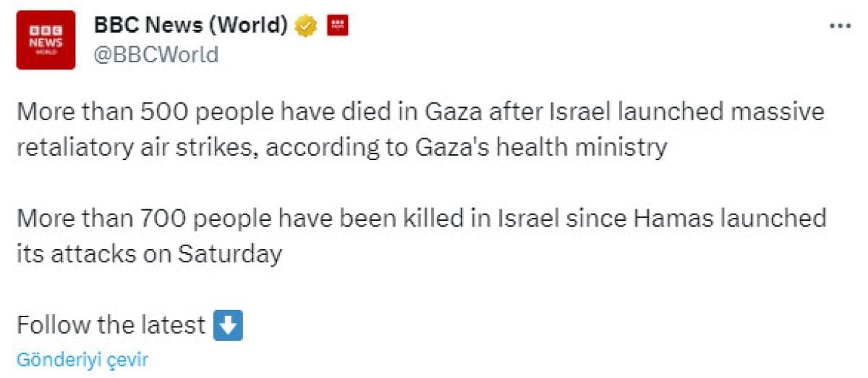Click the gold verified checkmark badge
868x378 pixels.
coord(307,26)
